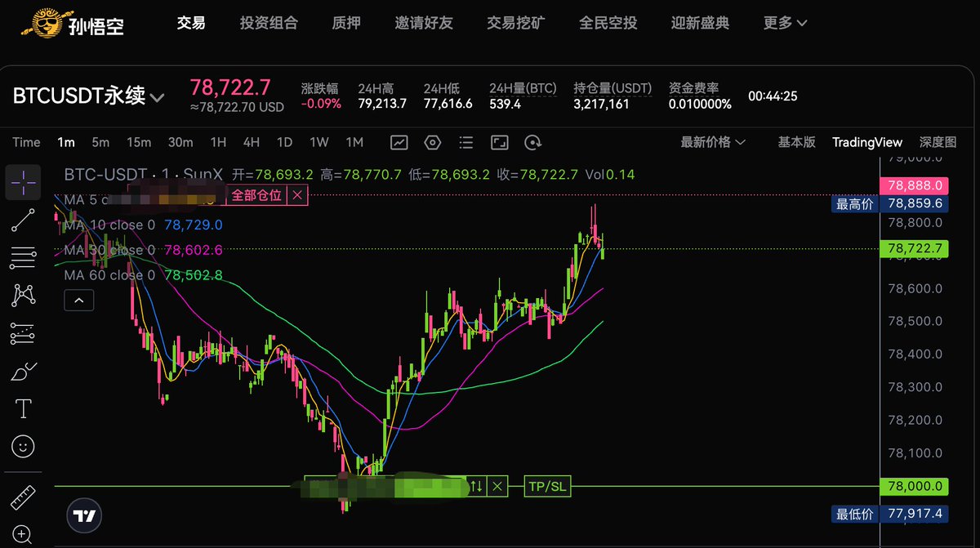Select the 1m timeframe

pos(65,142)
